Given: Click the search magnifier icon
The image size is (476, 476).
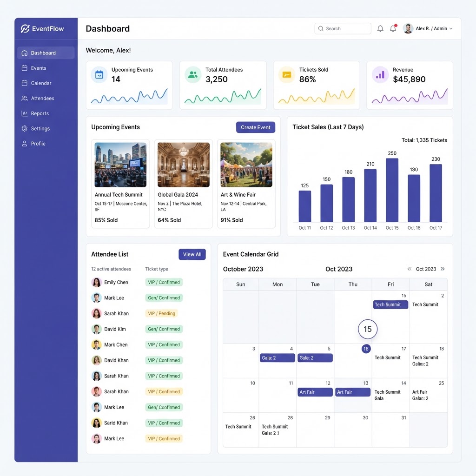Looking at the screenshot, I should point(321,28).
